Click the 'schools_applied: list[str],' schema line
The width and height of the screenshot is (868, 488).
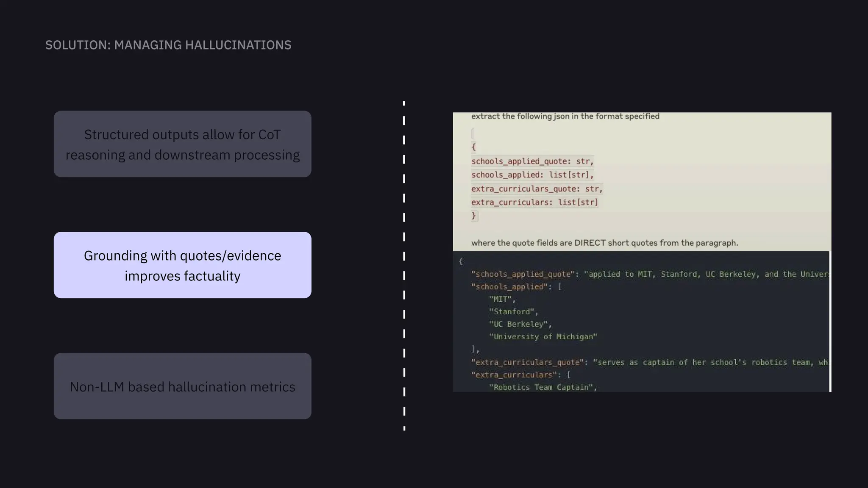tap(532, 175)
